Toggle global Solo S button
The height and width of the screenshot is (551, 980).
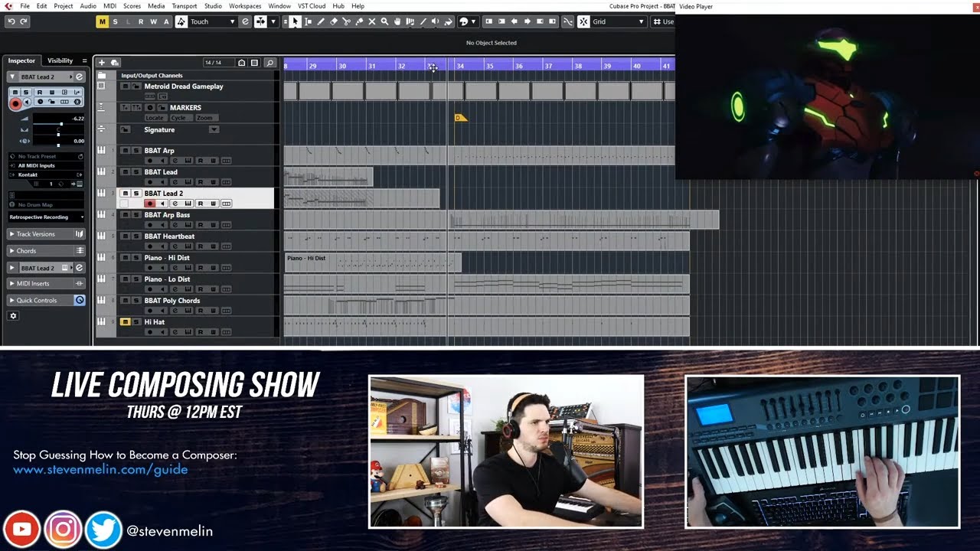tap(115, 21)
